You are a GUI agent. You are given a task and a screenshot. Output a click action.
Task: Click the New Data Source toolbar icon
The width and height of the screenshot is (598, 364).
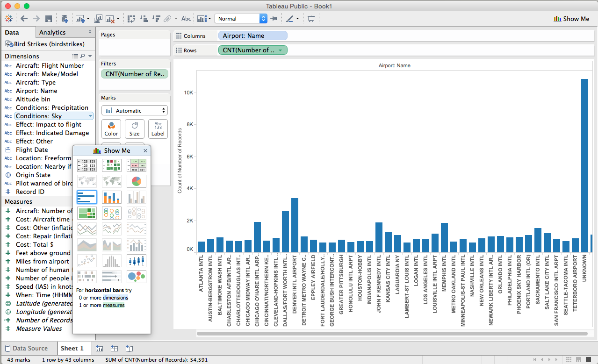coord(65,19)
